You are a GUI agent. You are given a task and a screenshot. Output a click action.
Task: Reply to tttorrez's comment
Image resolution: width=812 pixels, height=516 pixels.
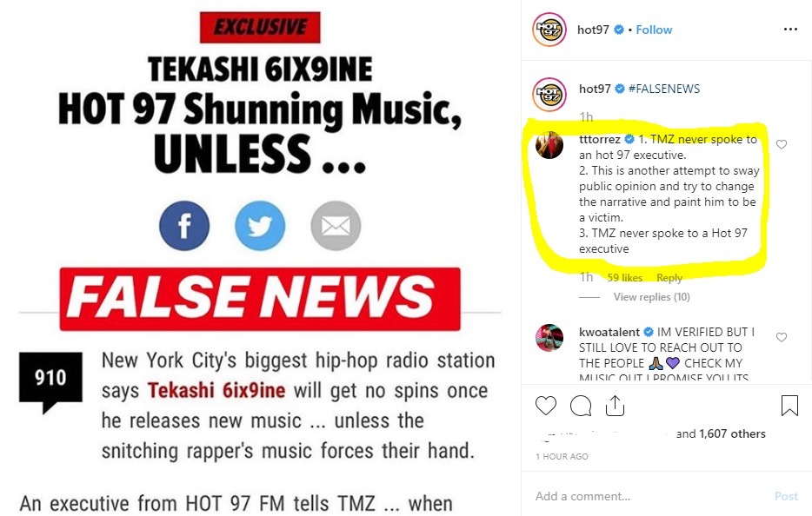tap(669, 278)
